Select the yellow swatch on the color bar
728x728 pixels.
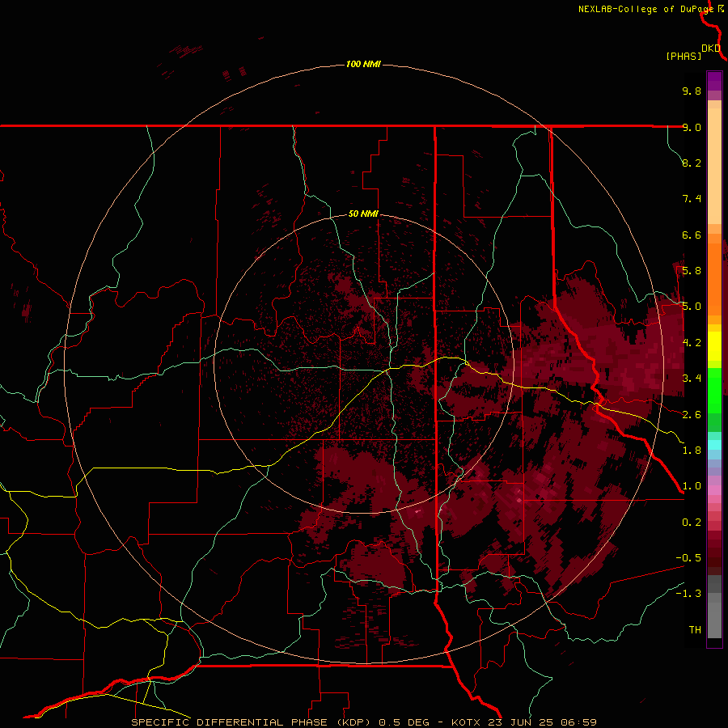click(x=714, y=346)
